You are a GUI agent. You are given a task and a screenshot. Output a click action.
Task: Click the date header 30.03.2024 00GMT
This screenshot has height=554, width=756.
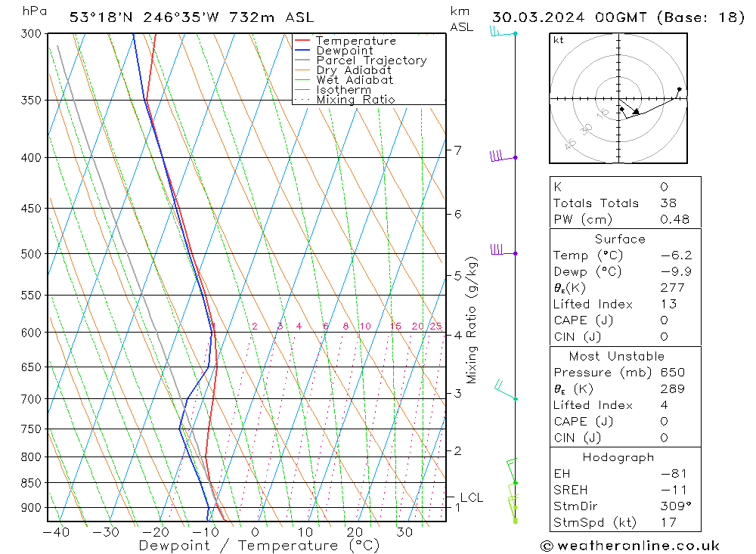click(569, 17)
